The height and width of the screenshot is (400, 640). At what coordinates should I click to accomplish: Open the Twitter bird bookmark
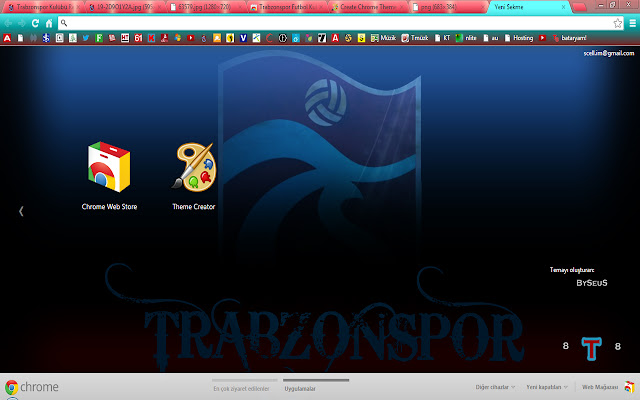pyautogui.click(x=86, y=38)
